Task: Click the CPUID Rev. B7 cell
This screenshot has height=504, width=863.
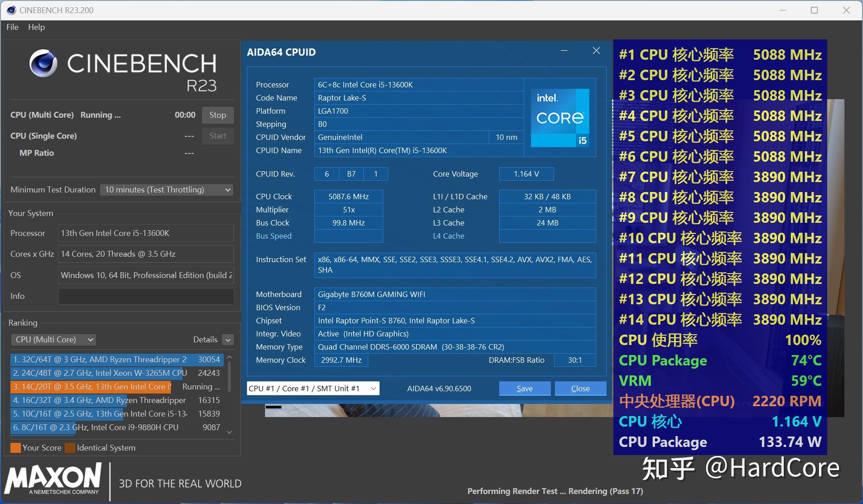Action: coord(351,174)
